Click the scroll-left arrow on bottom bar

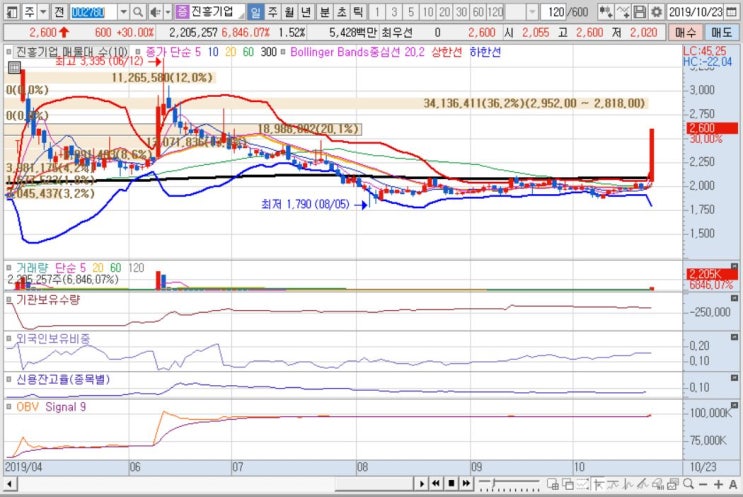[9, 484]
